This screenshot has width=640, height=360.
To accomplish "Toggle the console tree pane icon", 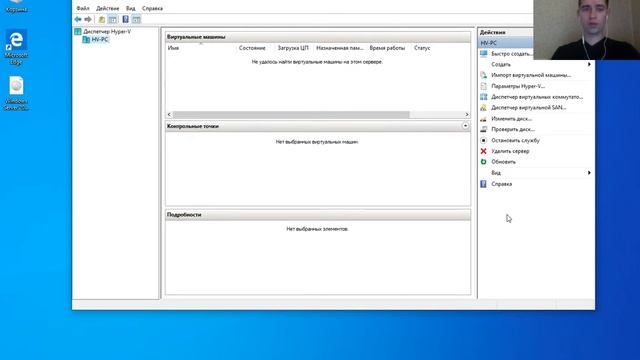I will [112, 19].
